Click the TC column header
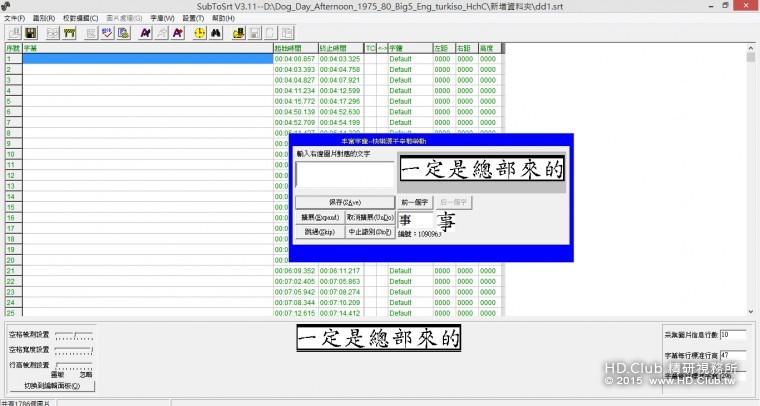Viewport: 760px width, 406px height. click(x=370, y=48)
